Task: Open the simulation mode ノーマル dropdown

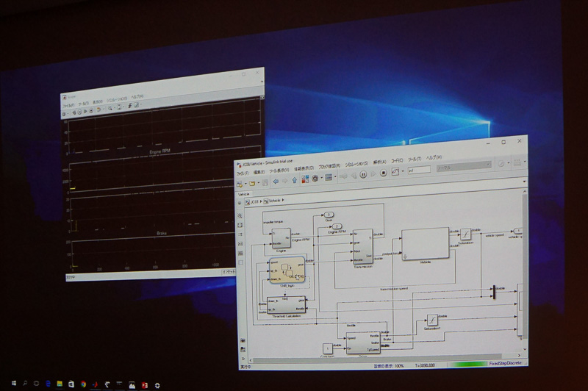Action: pyautogui.click(x=464, y=166)
